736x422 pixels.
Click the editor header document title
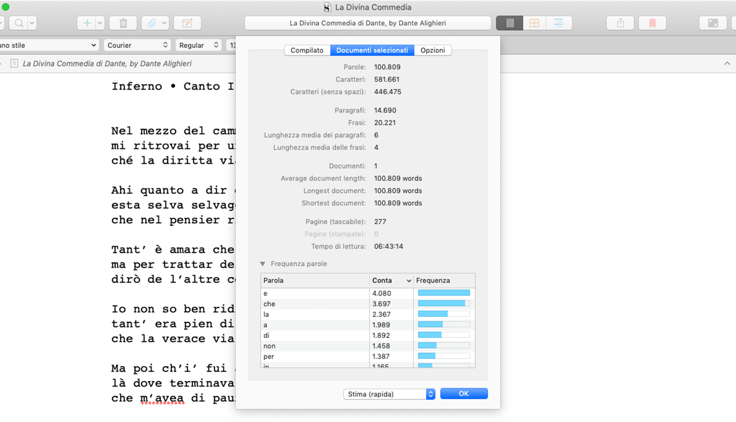pyautogui.click(x=107, y=63)
